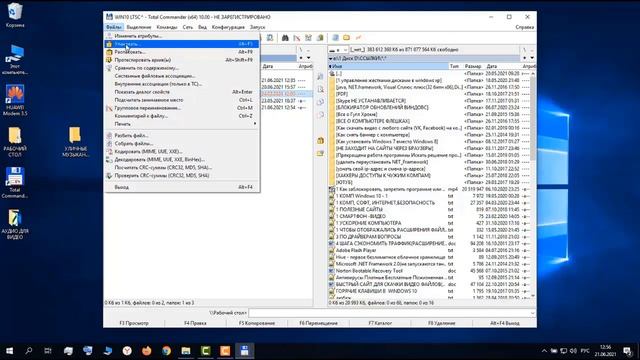The image size is (640, 360).
Task: Open the Firefox taskbar icon
Action: click(x=147, y=351)
